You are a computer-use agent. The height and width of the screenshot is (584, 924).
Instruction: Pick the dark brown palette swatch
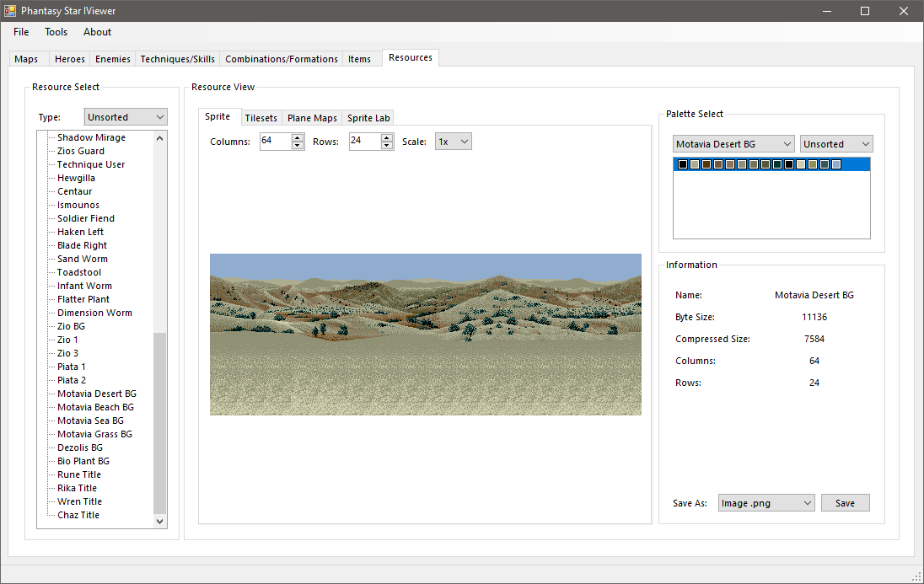(x=706, y=164)
